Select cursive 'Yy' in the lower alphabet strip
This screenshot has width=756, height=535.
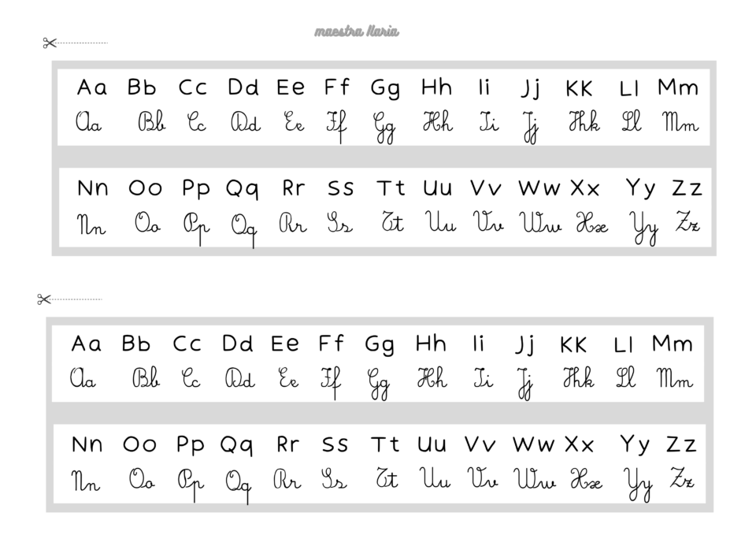click(637, 482)
